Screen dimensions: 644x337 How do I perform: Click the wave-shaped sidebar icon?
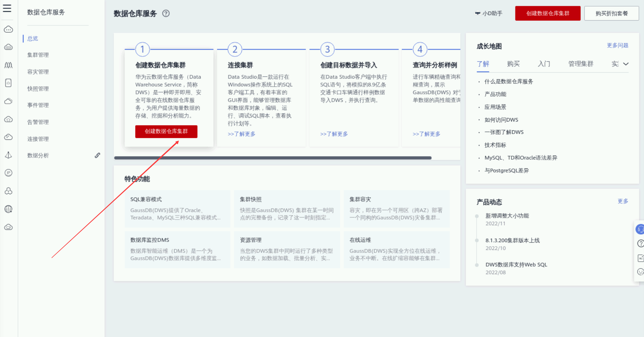coord(8,65)
